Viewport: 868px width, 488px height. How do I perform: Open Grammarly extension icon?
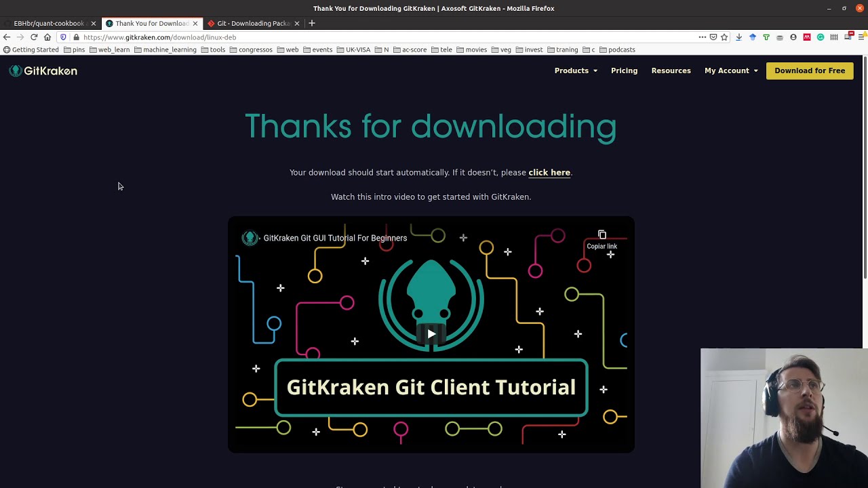click(x=821, y=37)
